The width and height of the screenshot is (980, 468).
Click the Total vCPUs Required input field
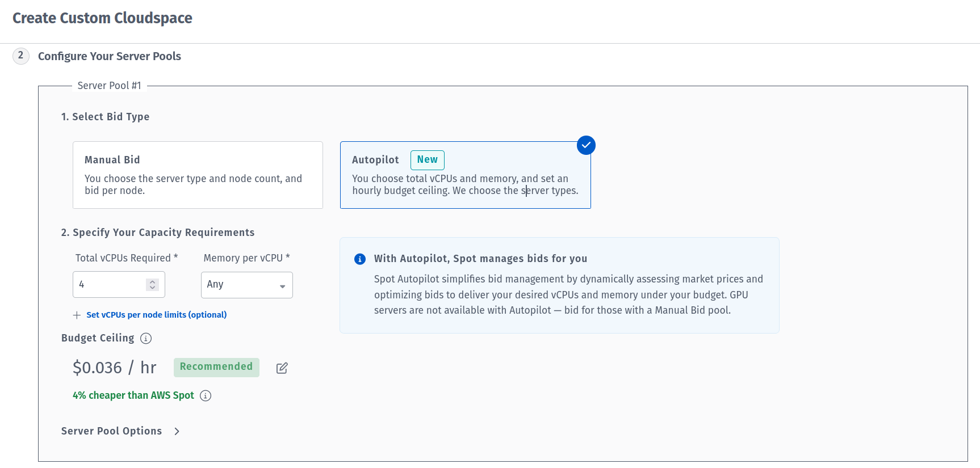click(119, 284)
